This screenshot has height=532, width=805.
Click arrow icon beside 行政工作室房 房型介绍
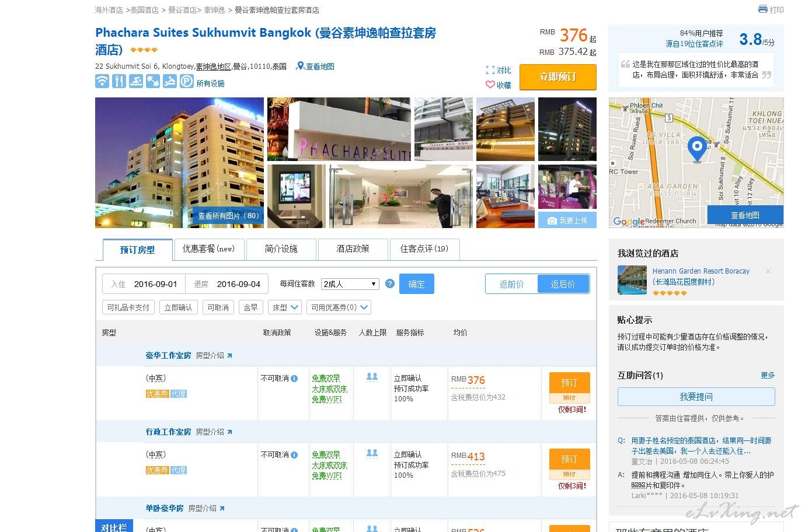229,432
